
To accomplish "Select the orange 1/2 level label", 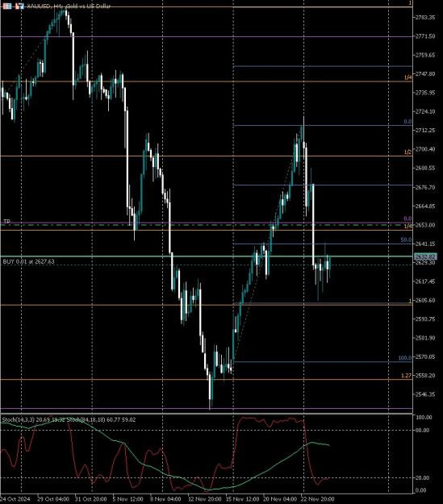I will (x=407, y=152).
